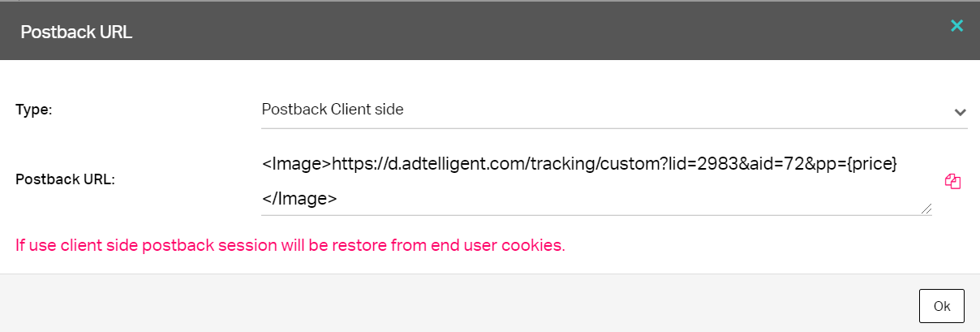The width and height of the screenshot is (980, 332).
Task: Click the Postback URL dialog title
Action: coord(76,32)
